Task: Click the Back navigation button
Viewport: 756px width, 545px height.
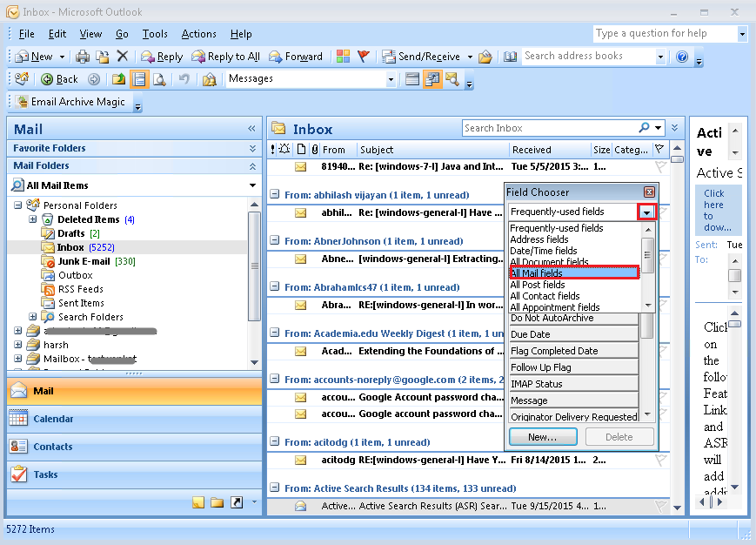Action: click(x=59, y=79)
